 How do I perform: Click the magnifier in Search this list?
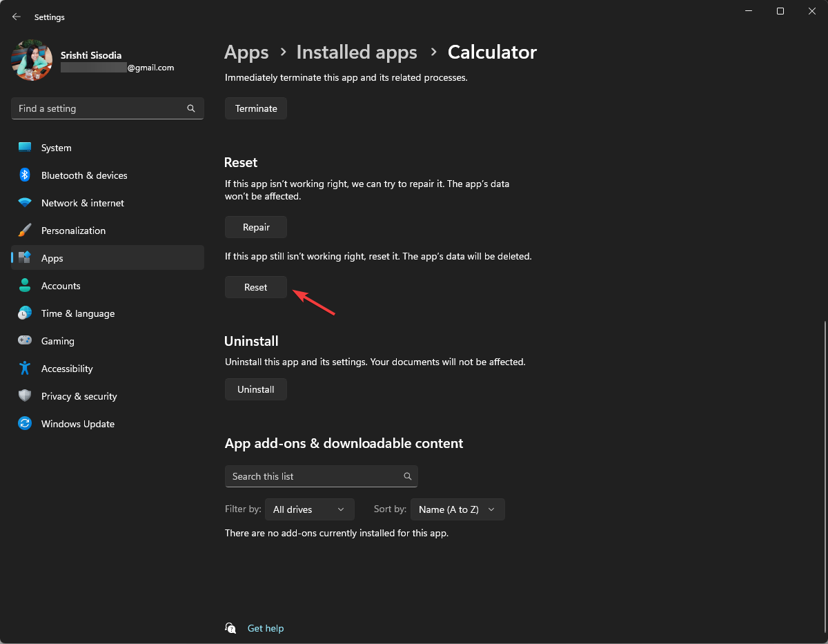pyautogui.click(x=408, y=476)
